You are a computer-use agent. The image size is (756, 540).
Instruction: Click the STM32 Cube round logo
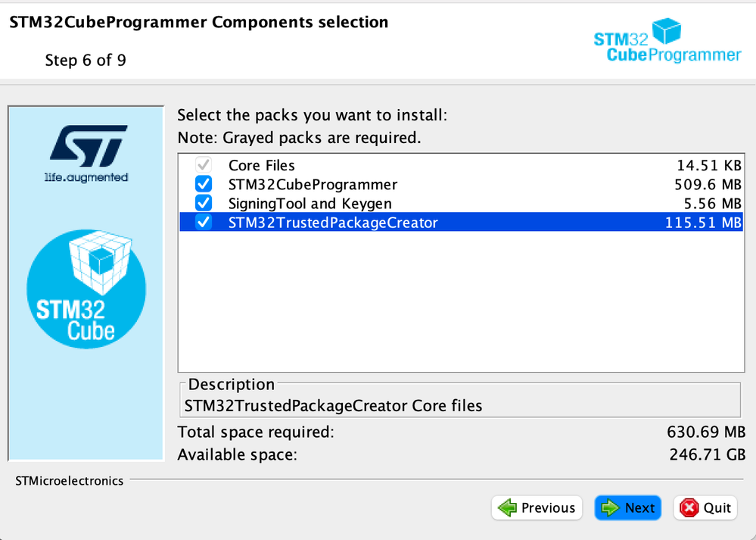tap(86, 289)
